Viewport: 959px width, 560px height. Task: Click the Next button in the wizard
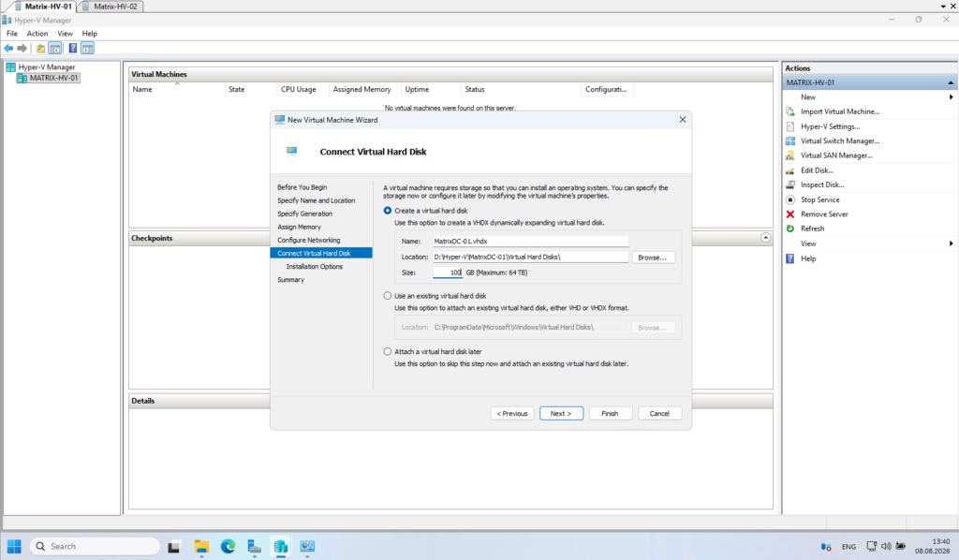561,413
